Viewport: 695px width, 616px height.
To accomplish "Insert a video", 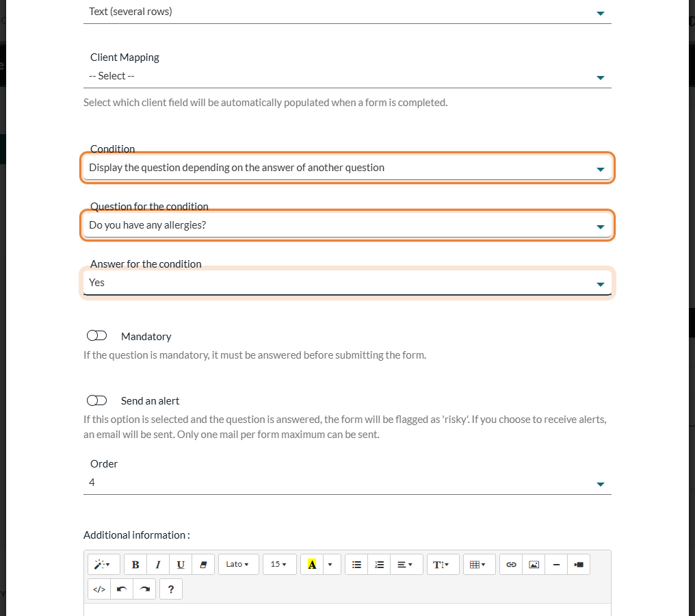I will [x=579, y=564].
